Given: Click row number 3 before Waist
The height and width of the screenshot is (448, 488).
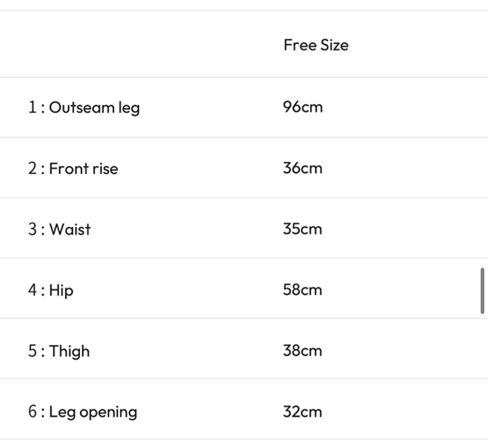Looking at the screenshot, I should coord(33,229).
